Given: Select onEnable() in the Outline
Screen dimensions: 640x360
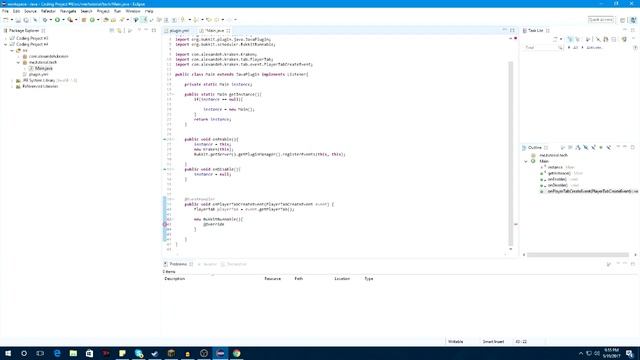Looking at the screenshot, I should pyautogui.click(x=557, y=179).
